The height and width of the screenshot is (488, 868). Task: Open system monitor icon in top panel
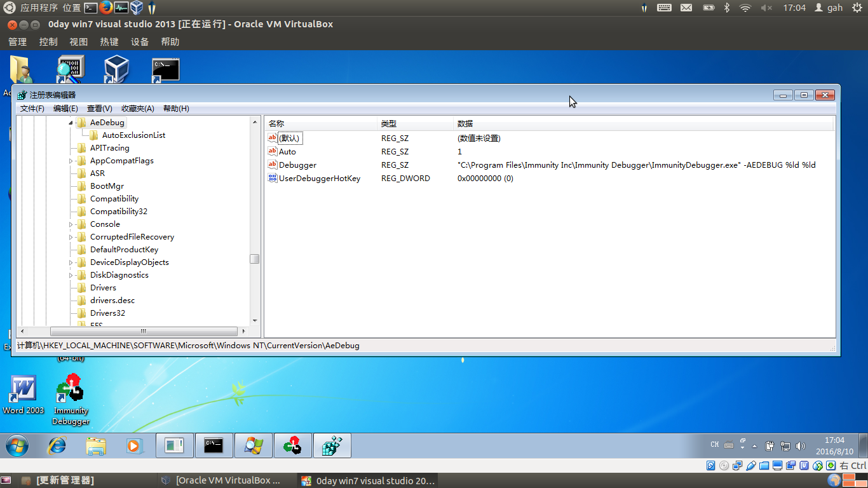click(121, 8)
